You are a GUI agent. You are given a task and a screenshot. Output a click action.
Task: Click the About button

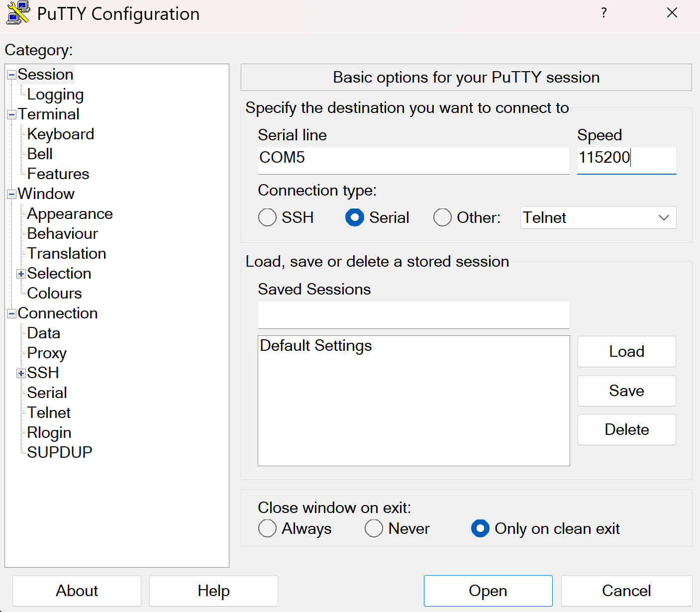(x=77, y=591)
